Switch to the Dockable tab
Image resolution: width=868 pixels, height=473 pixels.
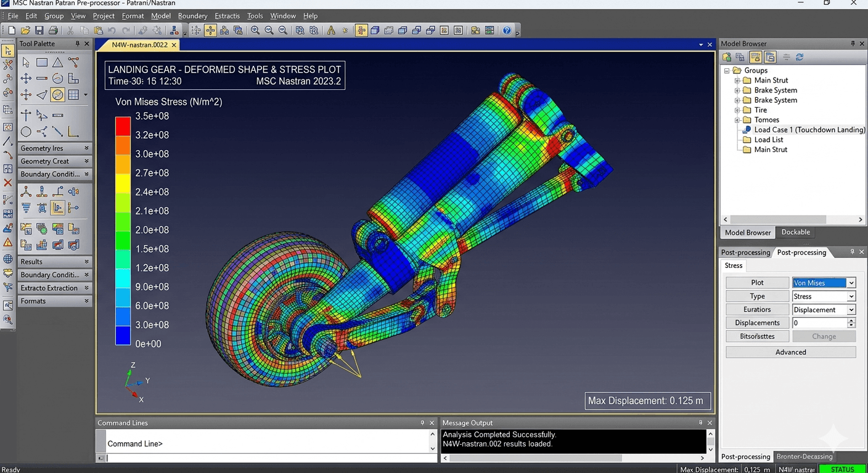point(796,232)
